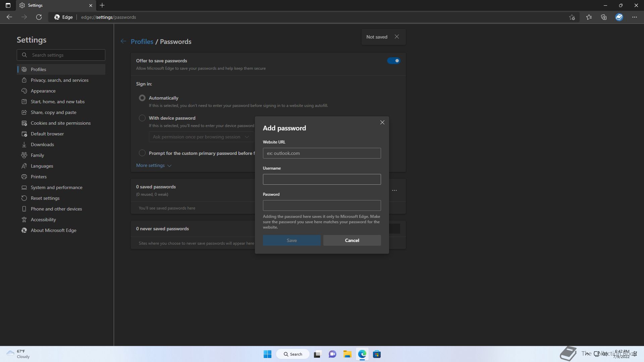This screenshot has height=362, width=644.
Task: Select the Automatically sign-in radio button
Action: (142, 98)
